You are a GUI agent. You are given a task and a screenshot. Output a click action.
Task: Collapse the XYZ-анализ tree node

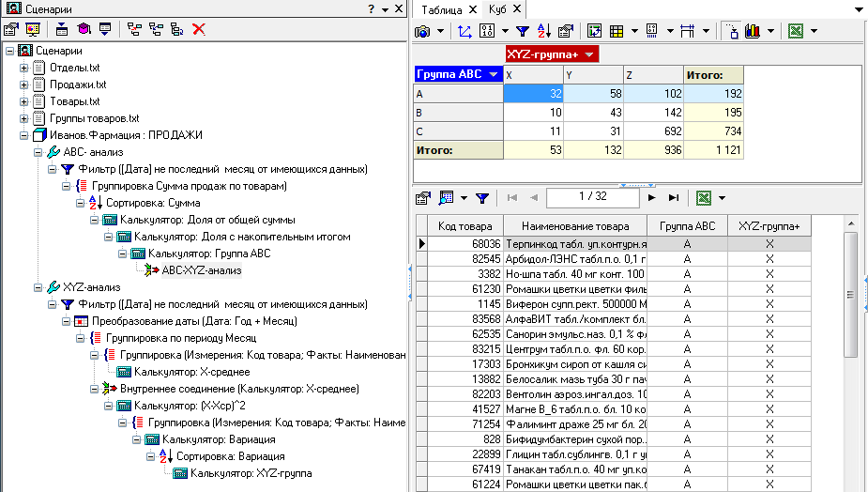coord(38,287)
